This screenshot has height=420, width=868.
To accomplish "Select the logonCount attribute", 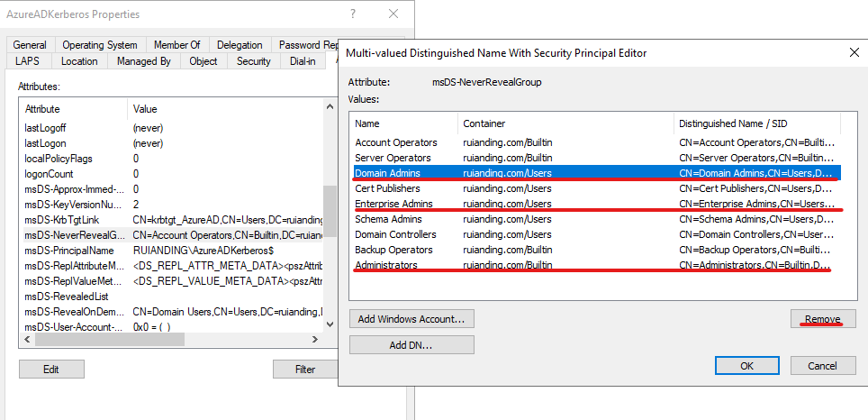I will coord(172,174).
